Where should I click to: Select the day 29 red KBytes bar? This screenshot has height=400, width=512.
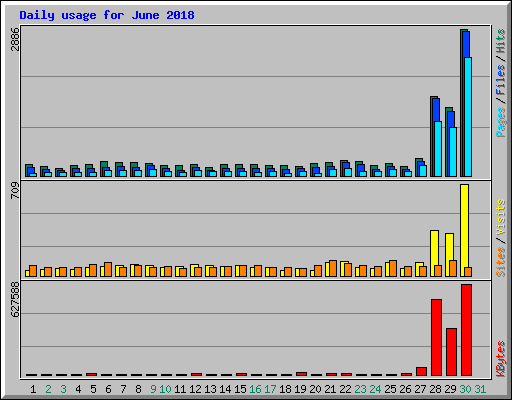pos(451,352)
